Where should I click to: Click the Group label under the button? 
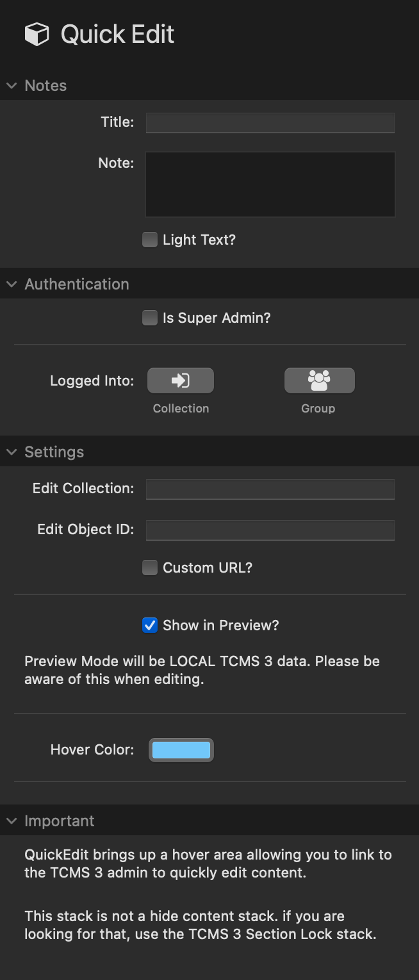click(318, 409)
